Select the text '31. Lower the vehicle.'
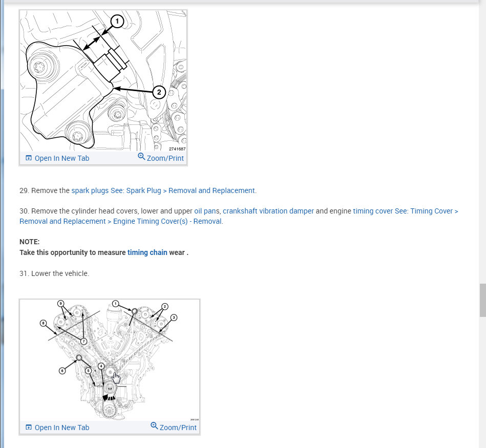 coord(54,273)
